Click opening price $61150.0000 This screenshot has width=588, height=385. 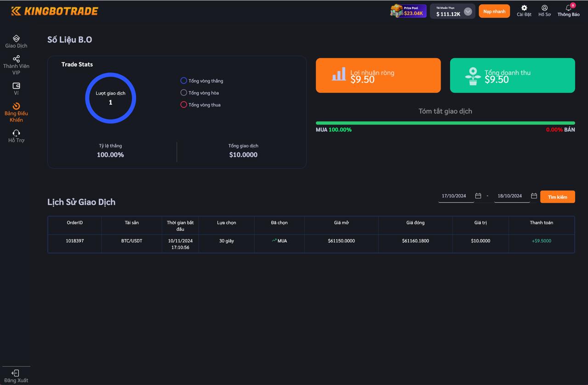click(341, 241)
